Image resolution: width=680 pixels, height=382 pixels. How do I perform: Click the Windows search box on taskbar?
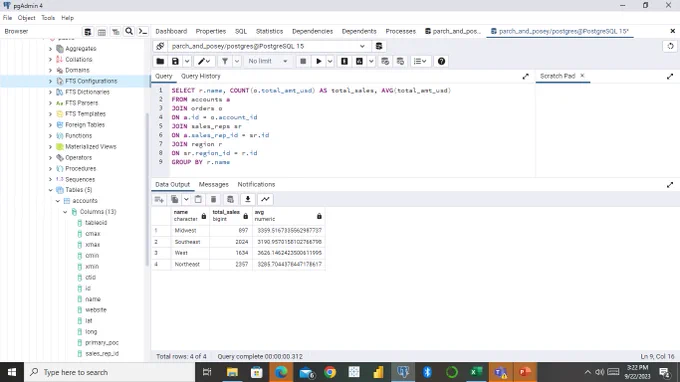(110, 372)
